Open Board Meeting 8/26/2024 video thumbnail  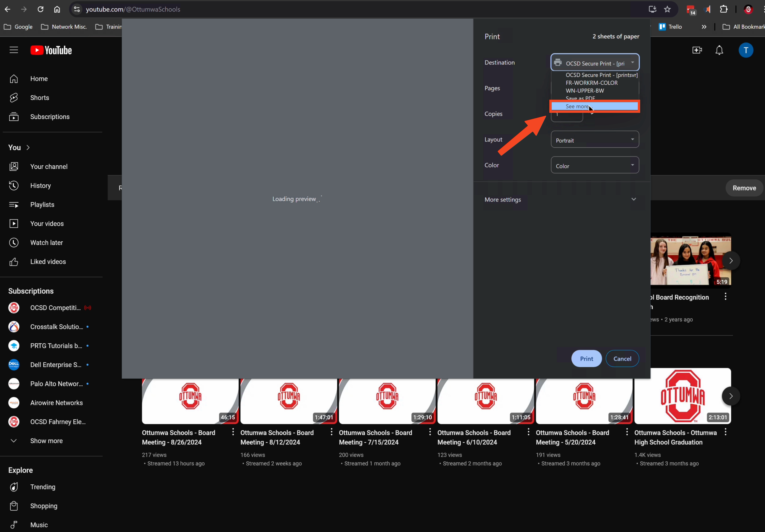pos(190,401)
